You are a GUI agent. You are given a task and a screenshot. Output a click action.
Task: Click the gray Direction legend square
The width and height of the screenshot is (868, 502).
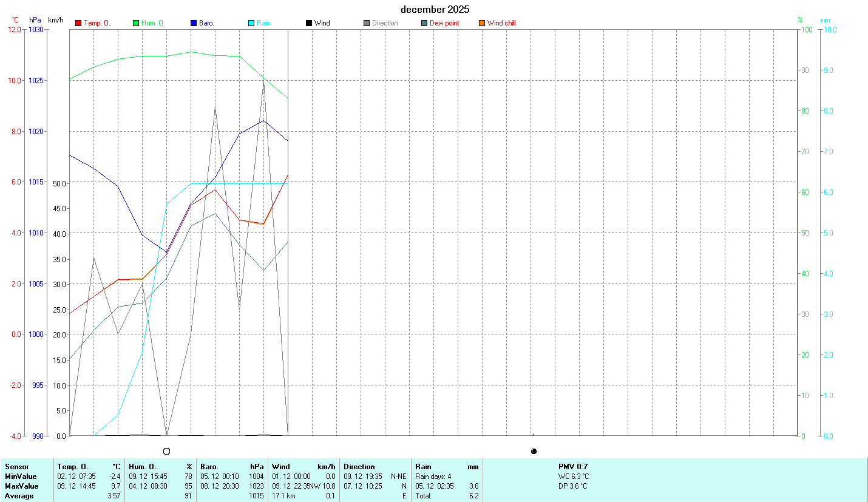coord(367,23)
